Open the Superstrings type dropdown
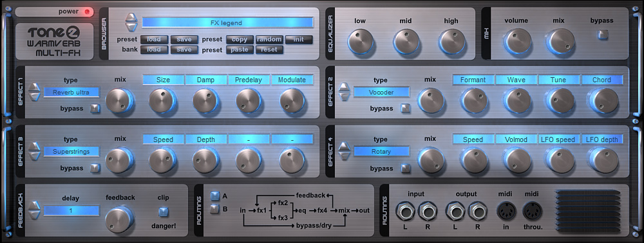The image size is (644, 243). pyautogui.click(x=71, y=151)
